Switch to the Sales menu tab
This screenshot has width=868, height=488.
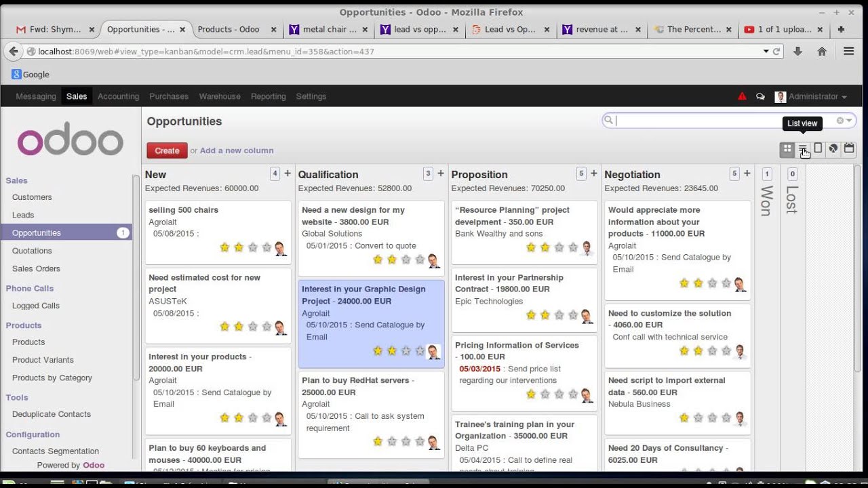tap(77, 96)
